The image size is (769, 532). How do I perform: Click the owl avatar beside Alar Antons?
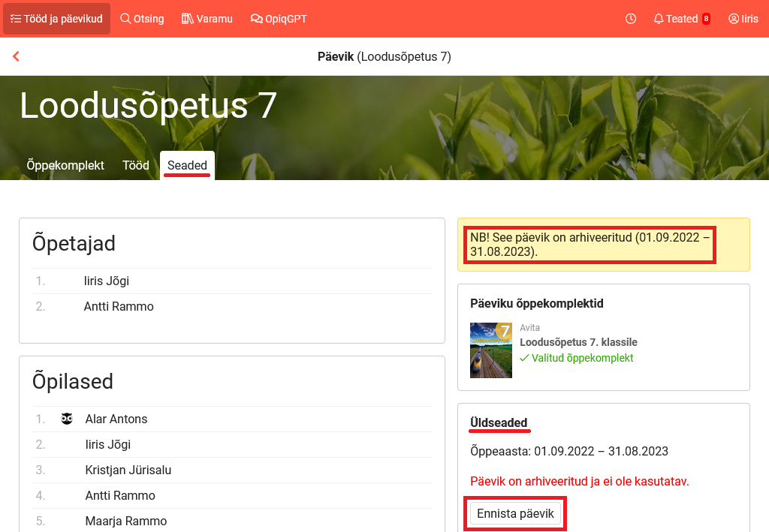coord(67,419)
